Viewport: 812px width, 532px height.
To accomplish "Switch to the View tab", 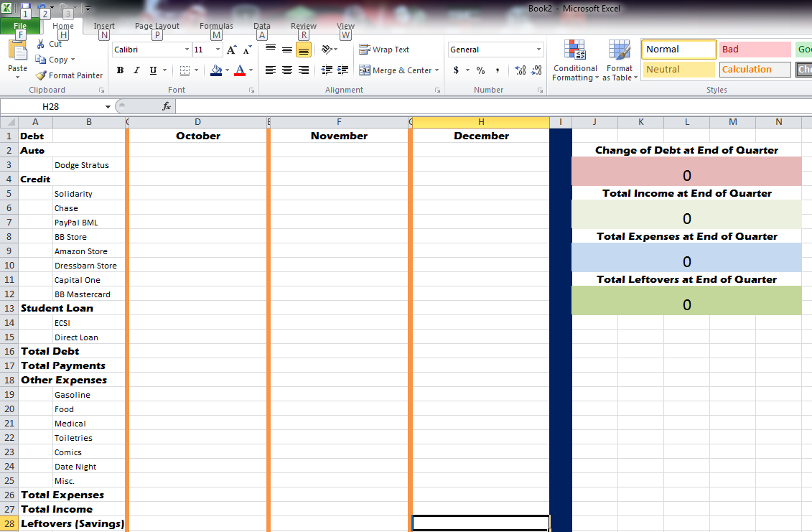I will [345, 26].
